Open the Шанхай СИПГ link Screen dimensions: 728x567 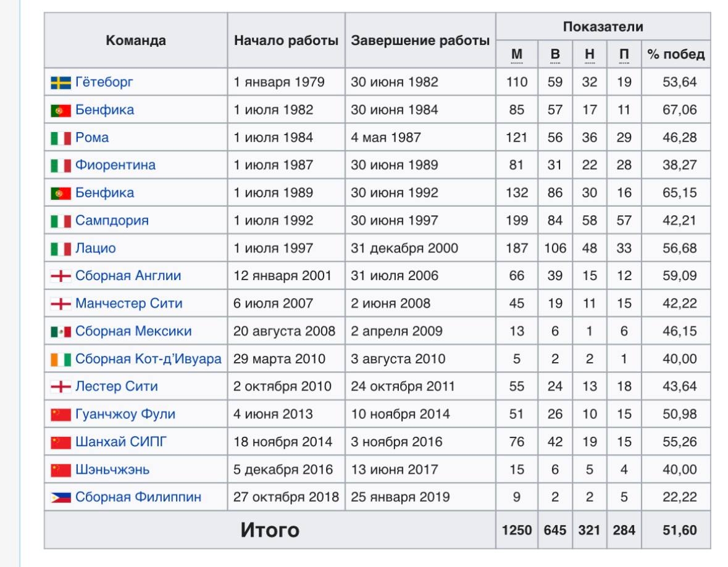(x=120, y=442)
